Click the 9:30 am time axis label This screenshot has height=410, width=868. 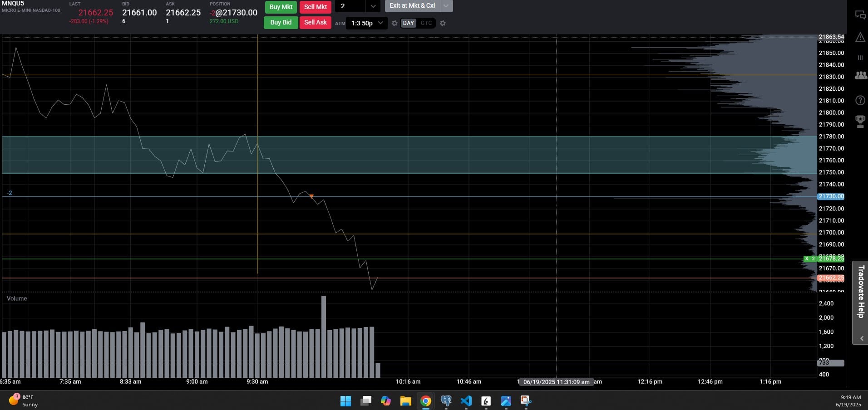pyautogui.click(x=257, y=382)
